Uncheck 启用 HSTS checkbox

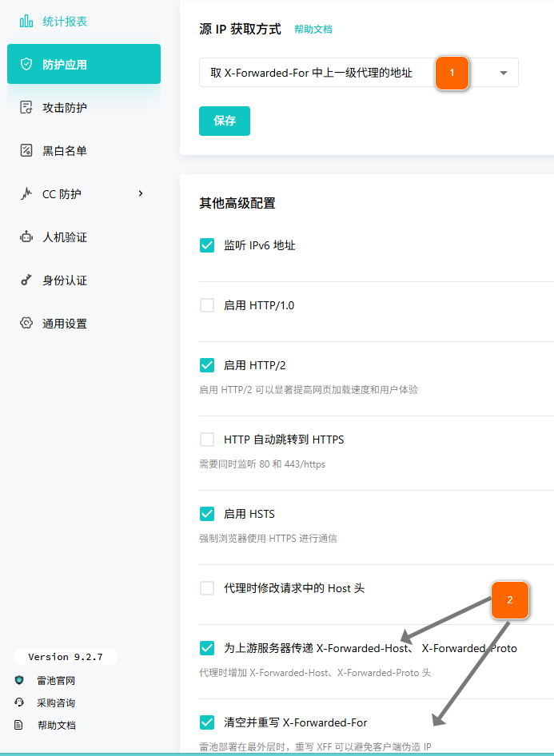(x=207, y=514)
